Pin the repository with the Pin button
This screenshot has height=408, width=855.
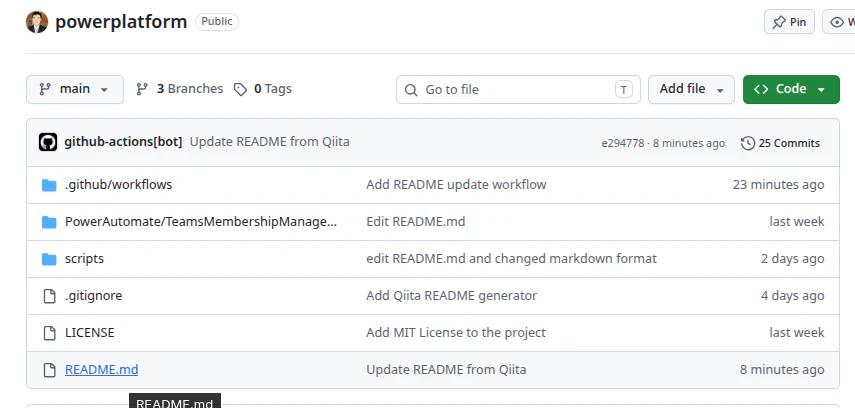point(789,22)
